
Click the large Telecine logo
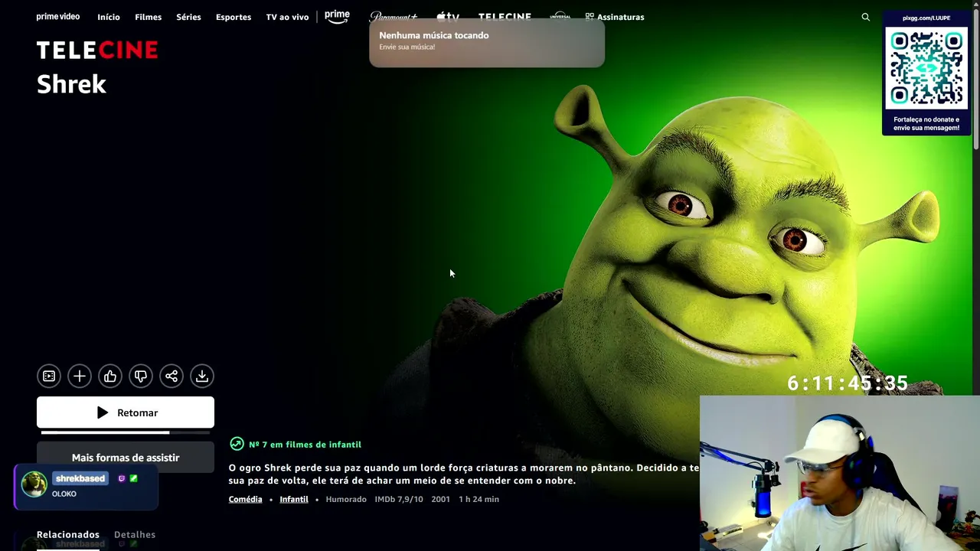(x=97, y=51)
